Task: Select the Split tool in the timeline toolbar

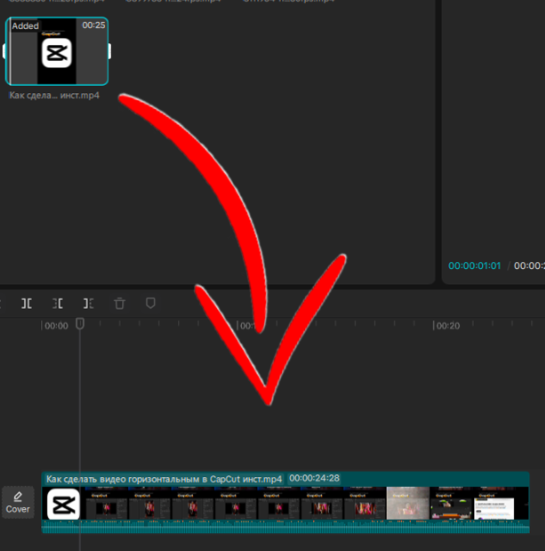Action: coord(27,303)
